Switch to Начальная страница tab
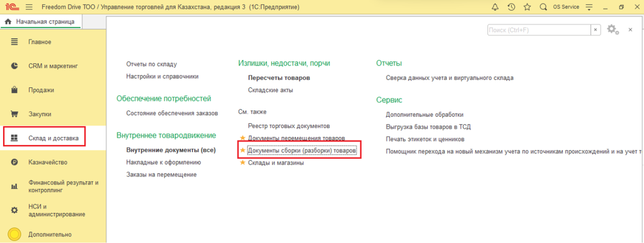Viewport: 644px width, 243px height. click(x=41, y=22)
